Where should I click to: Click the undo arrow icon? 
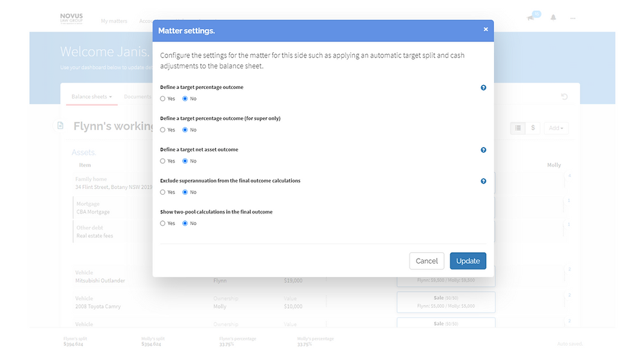(x=564, y=97)
